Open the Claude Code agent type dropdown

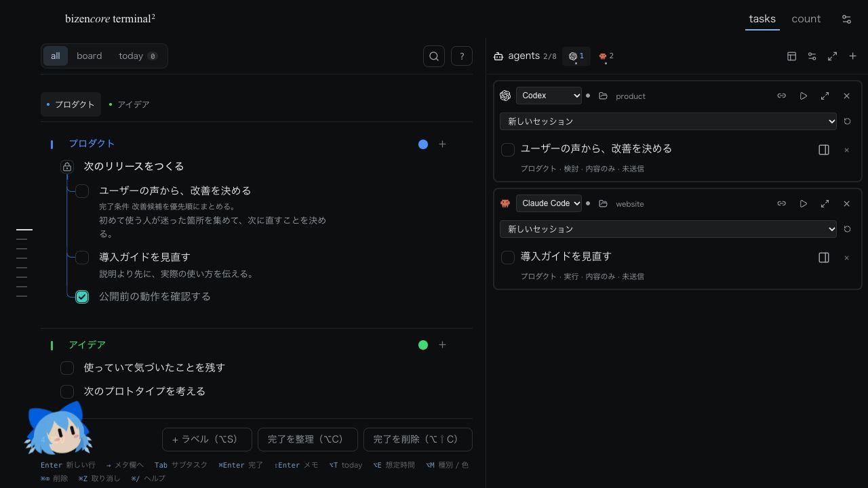(x=549, y=203)
